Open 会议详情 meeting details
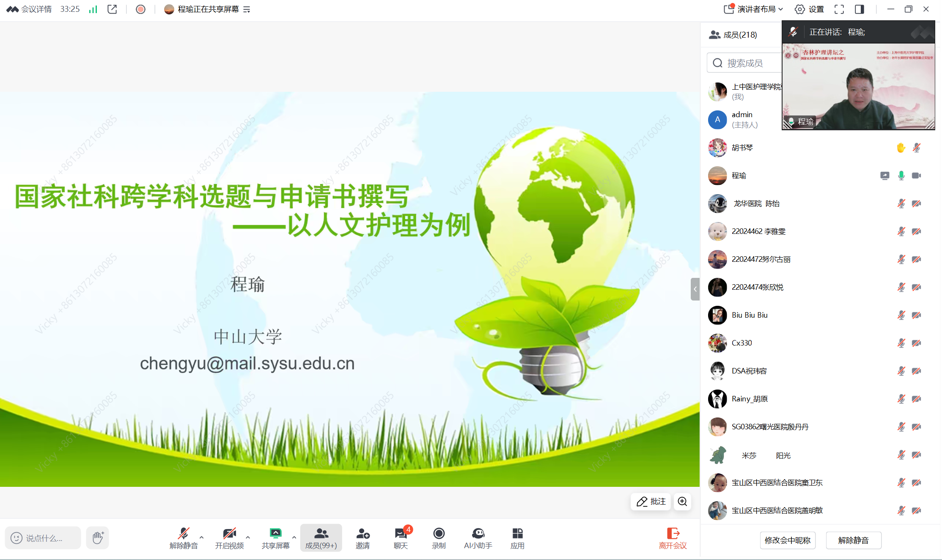 (30, 9)
